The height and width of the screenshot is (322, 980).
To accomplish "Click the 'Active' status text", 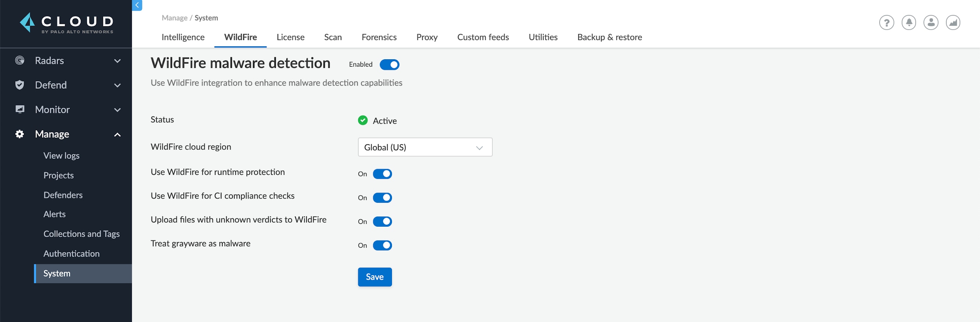I will pyautogui.click(x=385, y=121).
